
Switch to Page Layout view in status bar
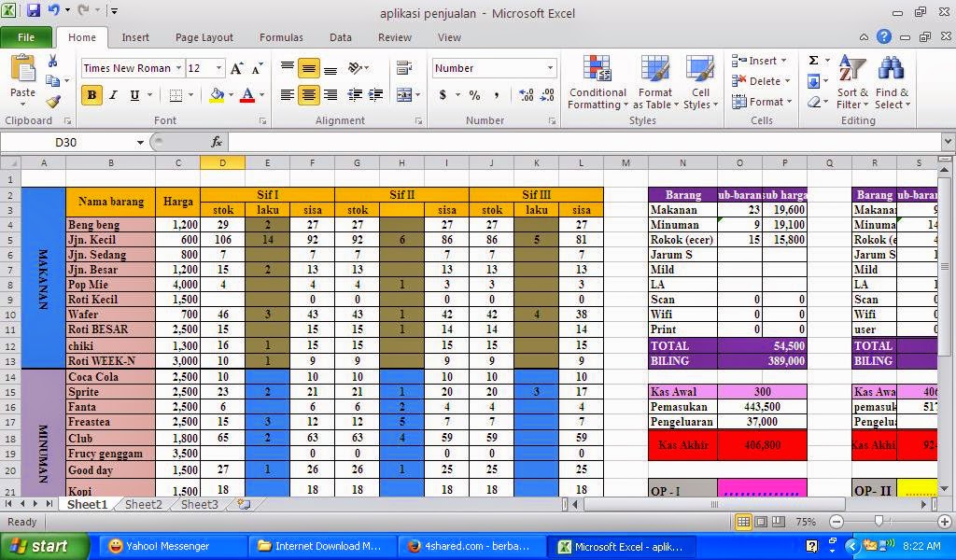pyautogui.click(x=761, y=522)
